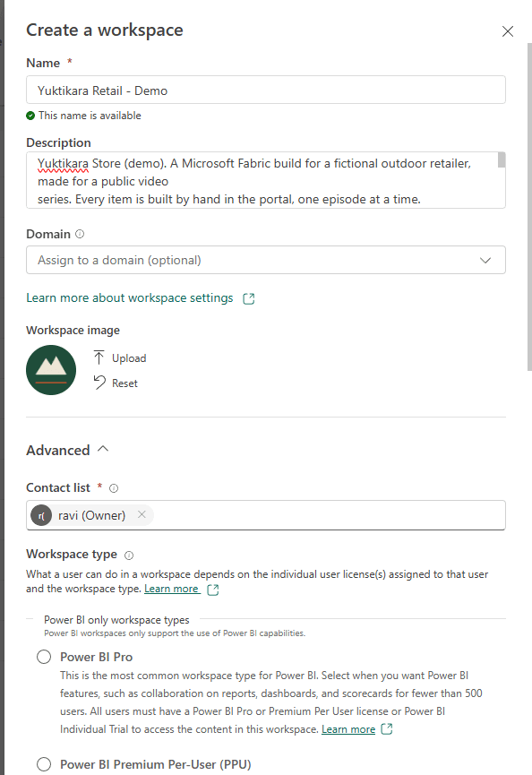532x775 pixels.
Task: Click the Reset undo icon
Action: [99, 383]
